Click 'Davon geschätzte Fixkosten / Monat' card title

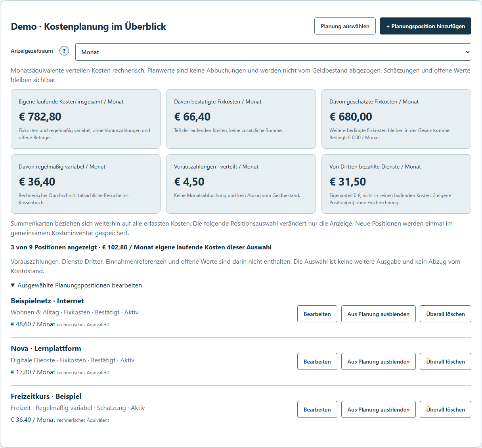point(374,101)
